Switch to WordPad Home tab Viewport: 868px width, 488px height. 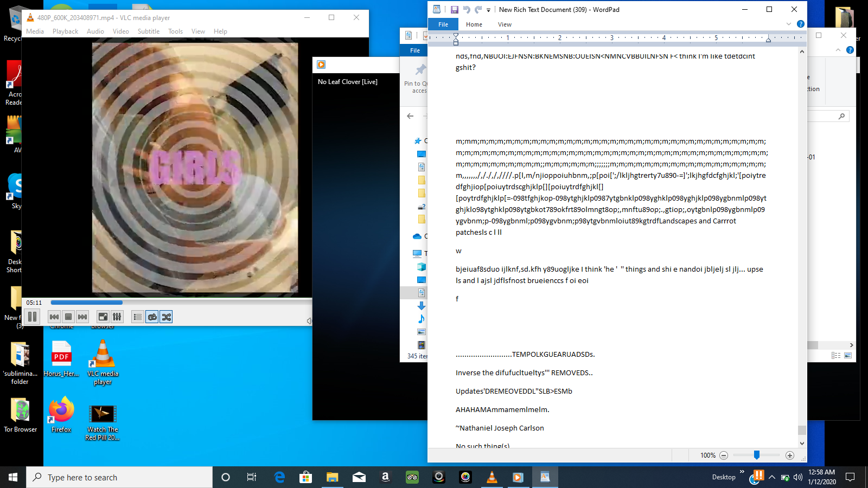point(474,24)
